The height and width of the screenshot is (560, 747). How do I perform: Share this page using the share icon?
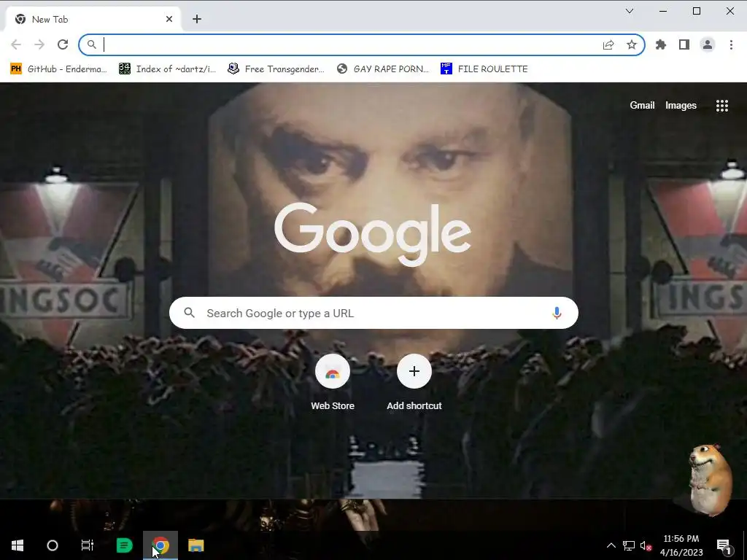(608, 44)
